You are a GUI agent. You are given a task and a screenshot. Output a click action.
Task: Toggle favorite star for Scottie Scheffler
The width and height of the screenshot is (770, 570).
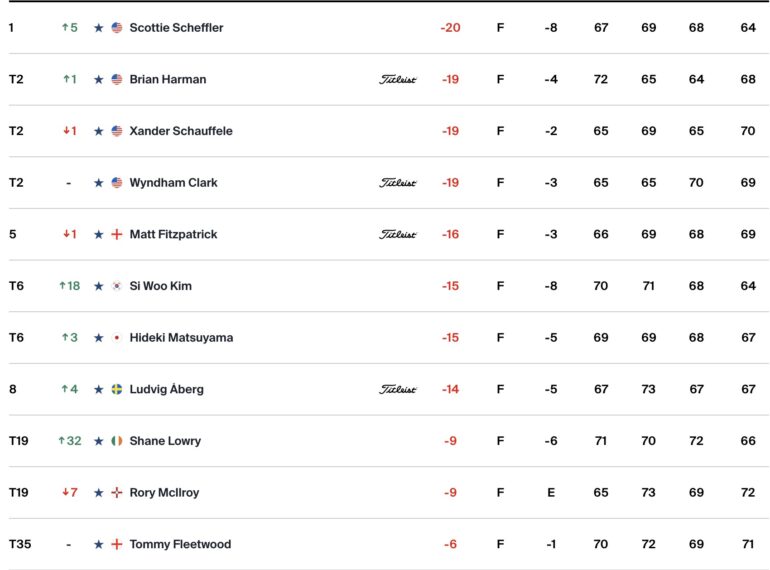99,28
